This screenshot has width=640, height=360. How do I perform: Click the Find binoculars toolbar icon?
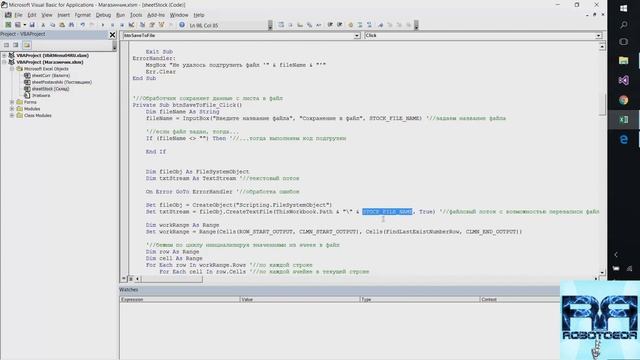[x=71, y=25]
